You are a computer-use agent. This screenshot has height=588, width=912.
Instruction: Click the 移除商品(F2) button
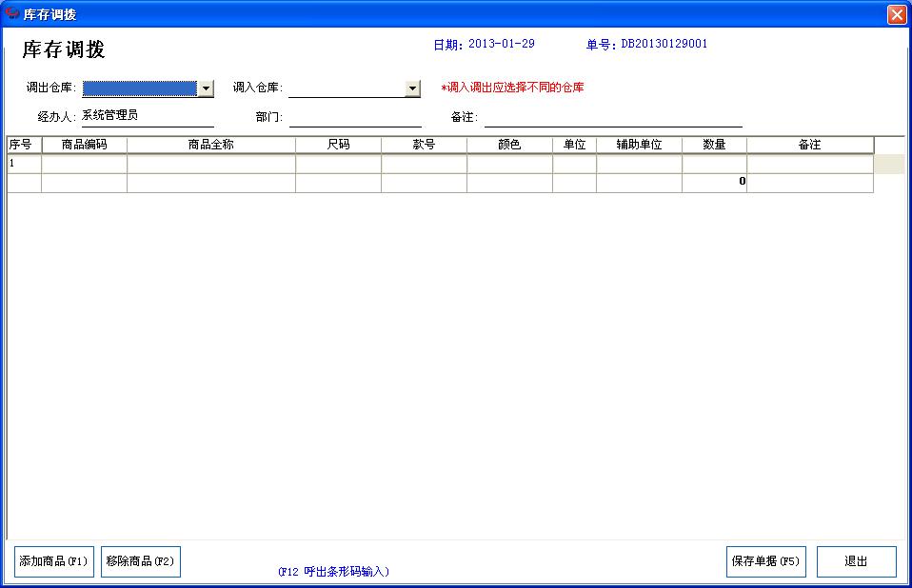139,561
